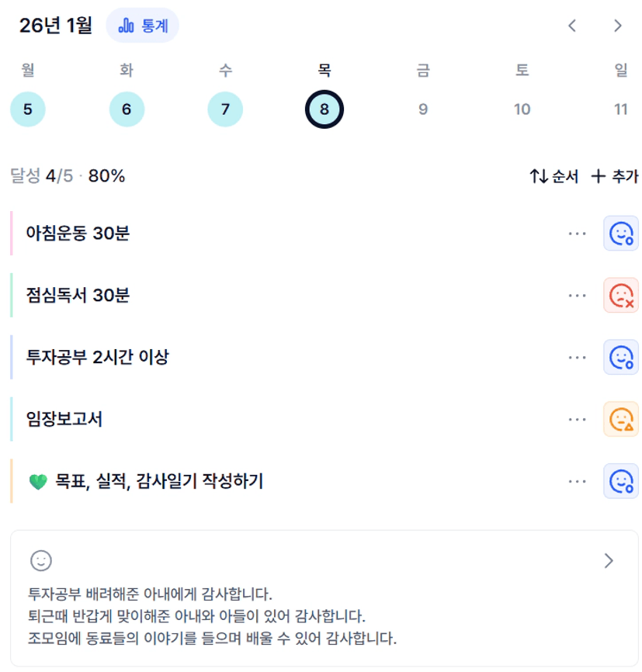Toggle the 점심독서 30분 failed face icon
Image resolution: width=642 pixels, height=672 pixels.
click(621, 296)
